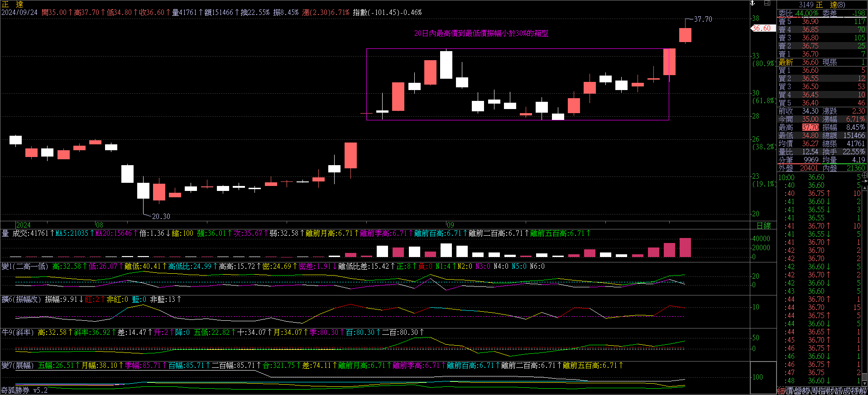The height and width of the screenshot is (395, 868).
Task: Open the 周 tab
Action: pos(813,390)
